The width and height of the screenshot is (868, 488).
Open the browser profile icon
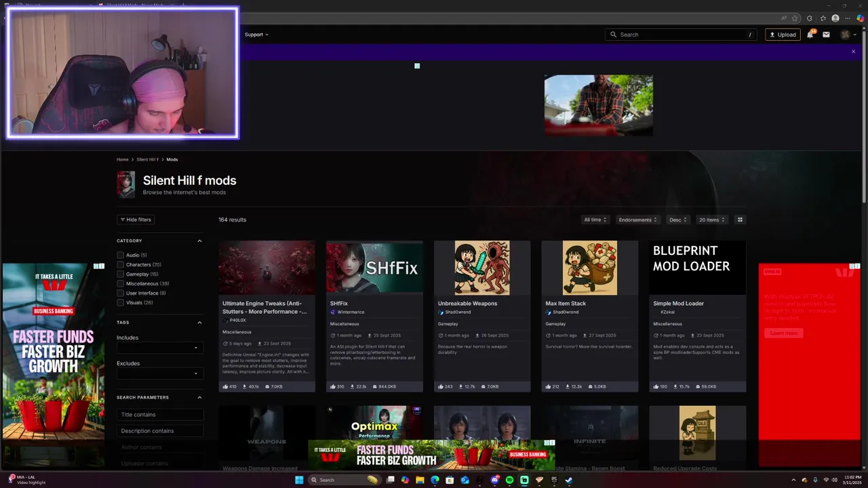[835, 18]
